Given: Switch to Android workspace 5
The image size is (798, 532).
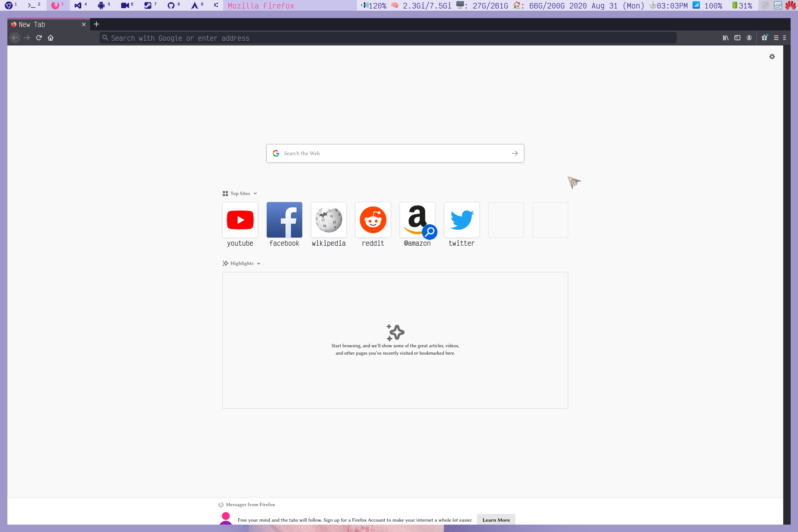Looking at the screenshot, I should [104, 5].
